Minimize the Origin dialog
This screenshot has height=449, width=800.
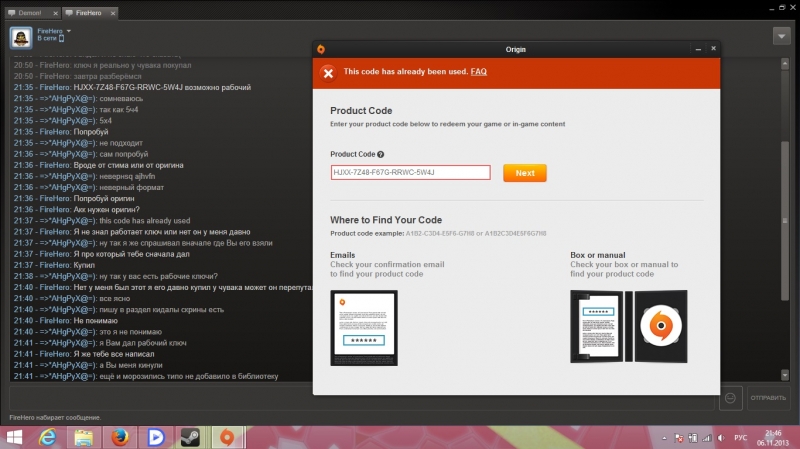tap(698, 49)
